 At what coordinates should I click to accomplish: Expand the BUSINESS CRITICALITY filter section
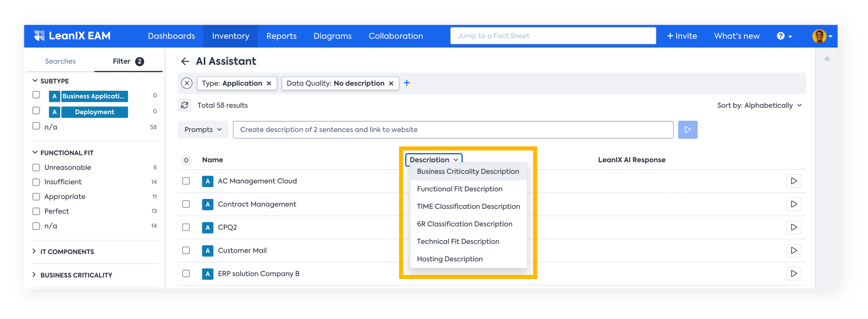click(x=34, y=275)
